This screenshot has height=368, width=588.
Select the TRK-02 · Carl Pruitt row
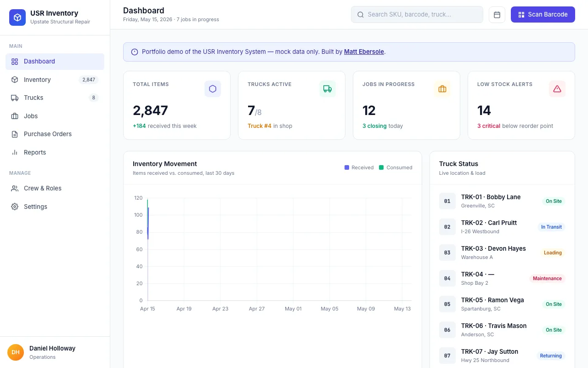click(x=502, y=227)
